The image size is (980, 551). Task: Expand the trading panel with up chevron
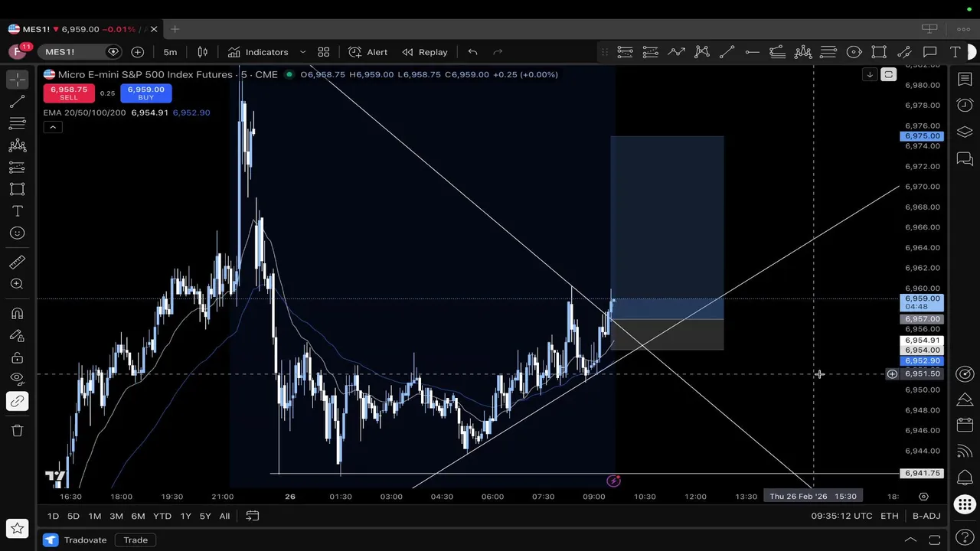tap(910, 540)
